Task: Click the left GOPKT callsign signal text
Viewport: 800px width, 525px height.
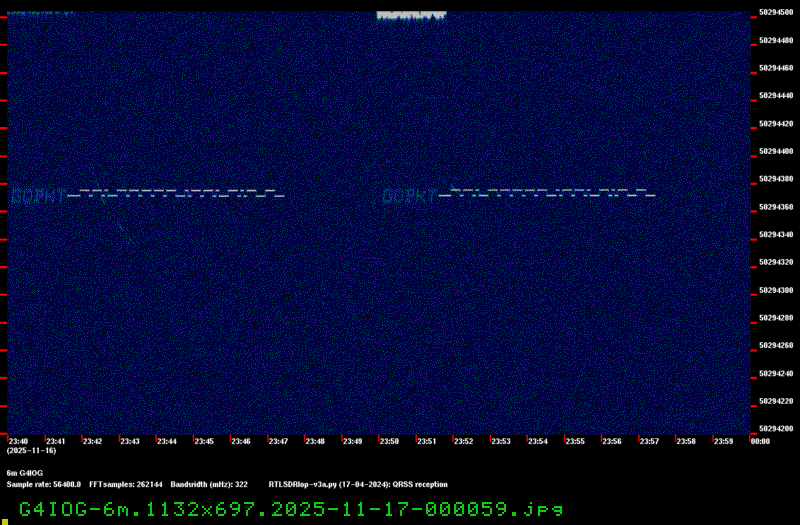Action: click(x=38, y=197)
